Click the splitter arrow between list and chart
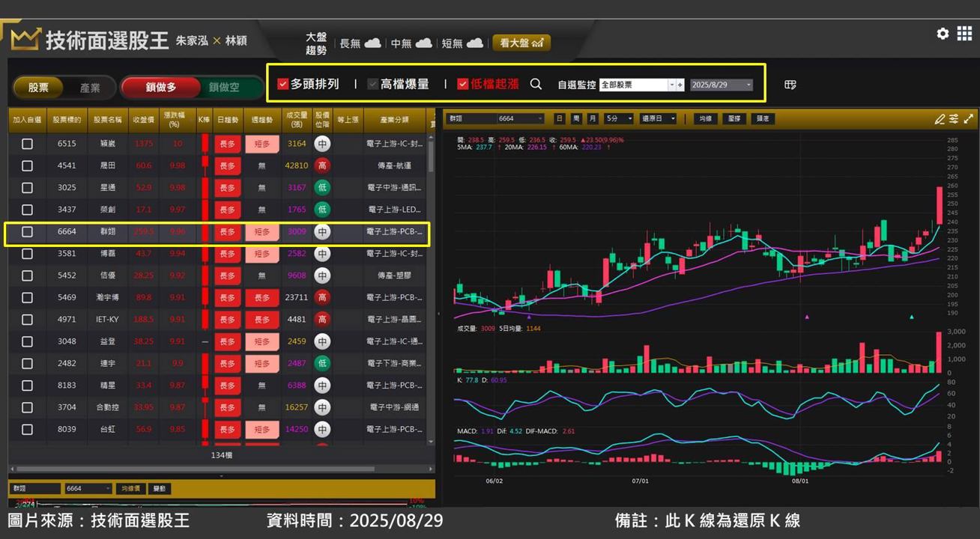Screen dimensions: 980x539 pyautogui.click(x=439, y=314)
